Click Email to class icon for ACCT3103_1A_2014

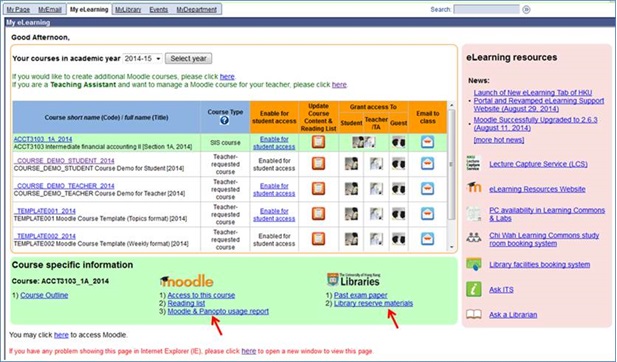427,142
